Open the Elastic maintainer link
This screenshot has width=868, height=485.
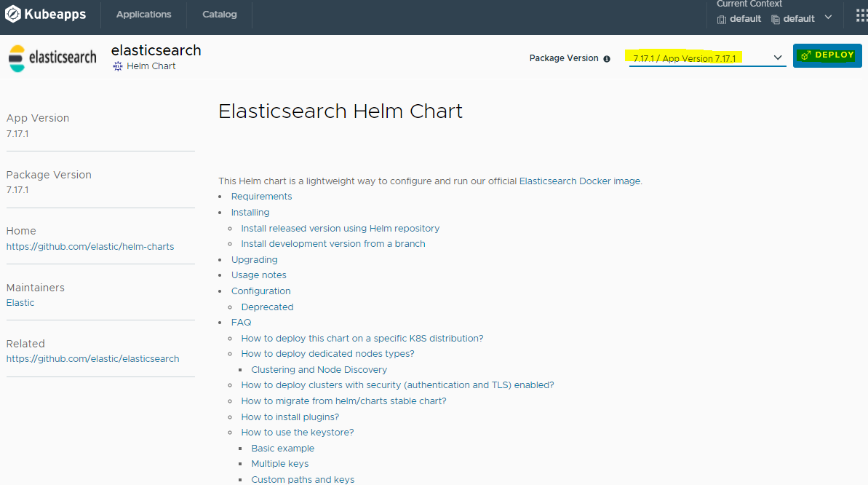pos(20,303)
